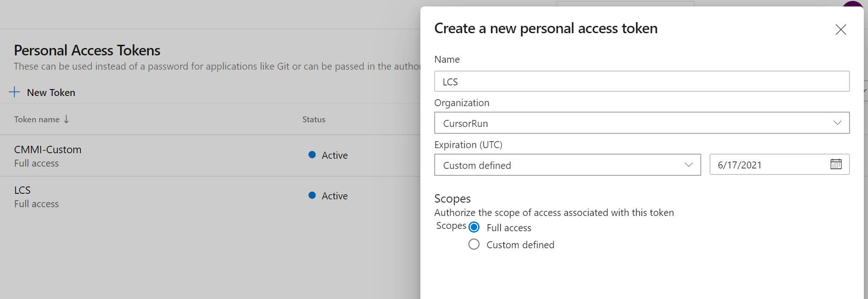Click the LCS Active status dot
Viewport: 868px width, 299px height.
(x=312, y=195)
